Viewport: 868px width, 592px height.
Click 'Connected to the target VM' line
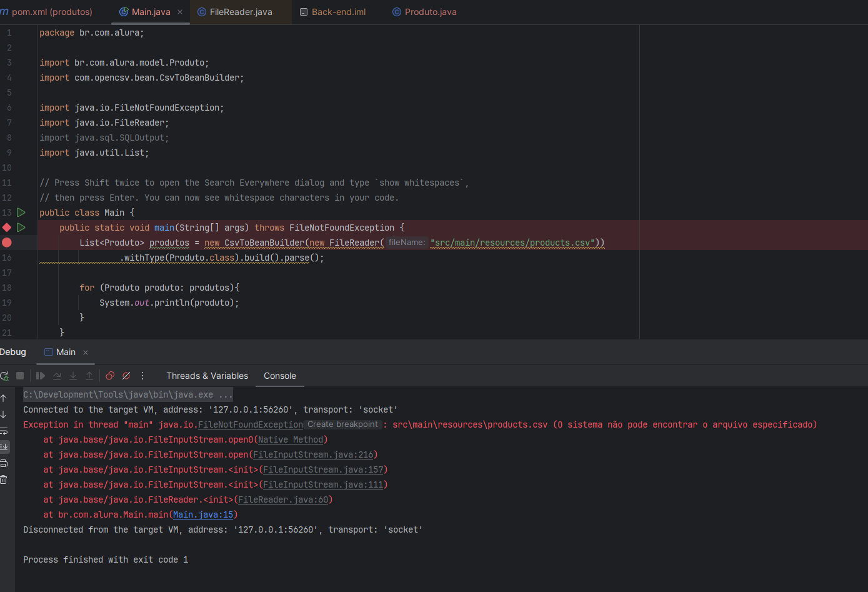(x=211, y=409)
